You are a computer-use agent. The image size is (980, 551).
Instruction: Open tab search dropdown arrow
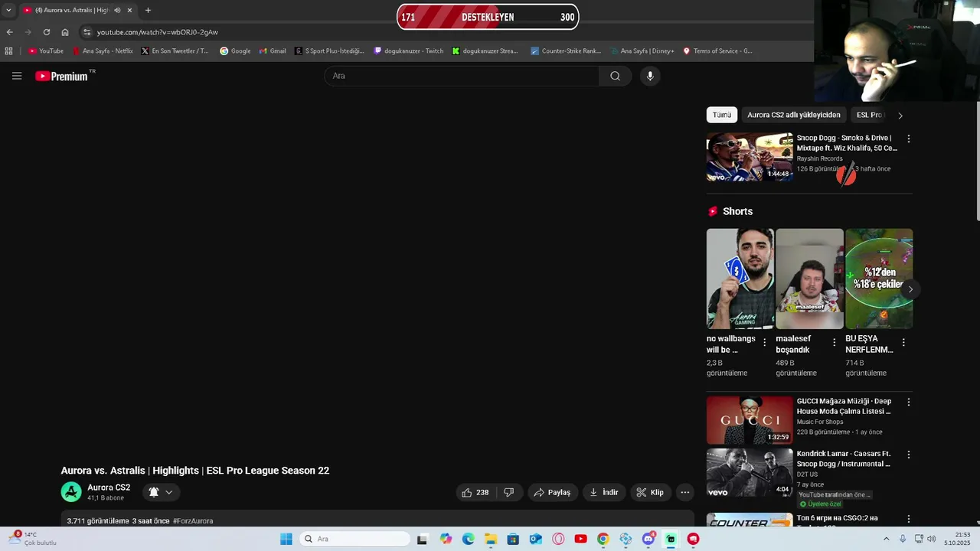8,10
